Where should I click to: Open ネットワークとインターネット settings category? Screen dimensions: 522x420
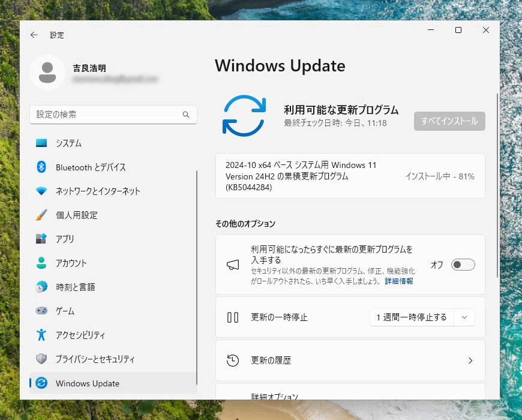click(113, 191)
